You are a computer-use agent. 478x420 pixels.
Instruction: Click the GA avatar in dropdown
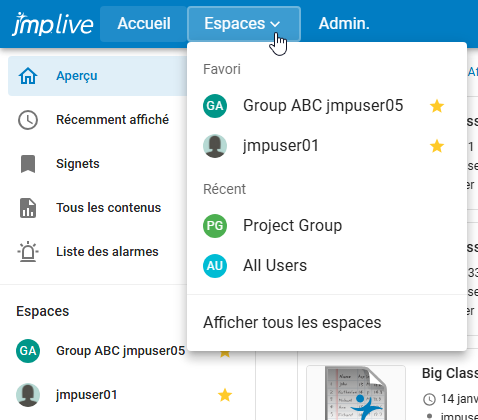215,106
